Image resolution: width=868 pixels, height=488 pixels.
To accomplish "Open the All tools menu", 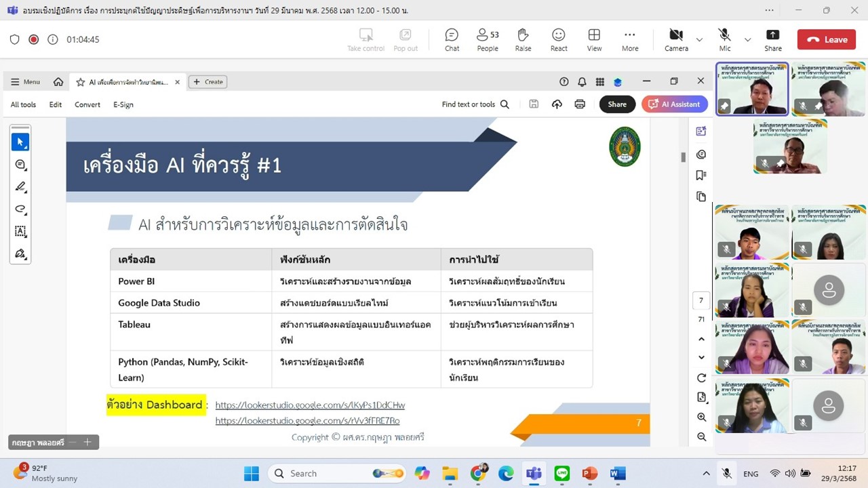I will pyautogui.click(x=23, y=104).
